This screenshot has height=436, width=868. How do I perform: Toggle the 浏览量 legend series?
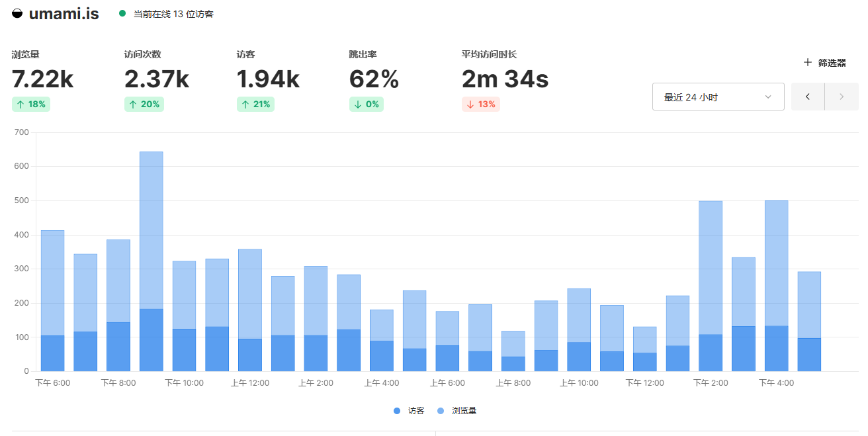(456, 411)
